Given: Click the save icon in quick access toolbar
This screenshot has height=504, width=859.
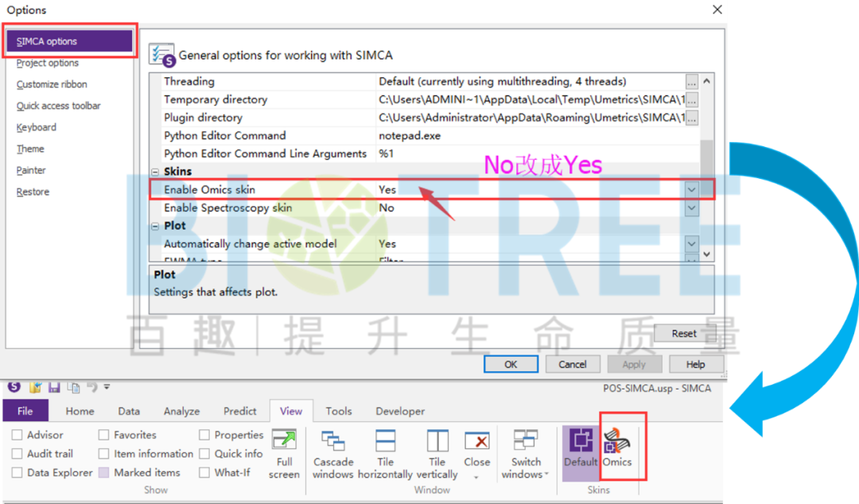Looking at the screenshot, I should 54,387.
